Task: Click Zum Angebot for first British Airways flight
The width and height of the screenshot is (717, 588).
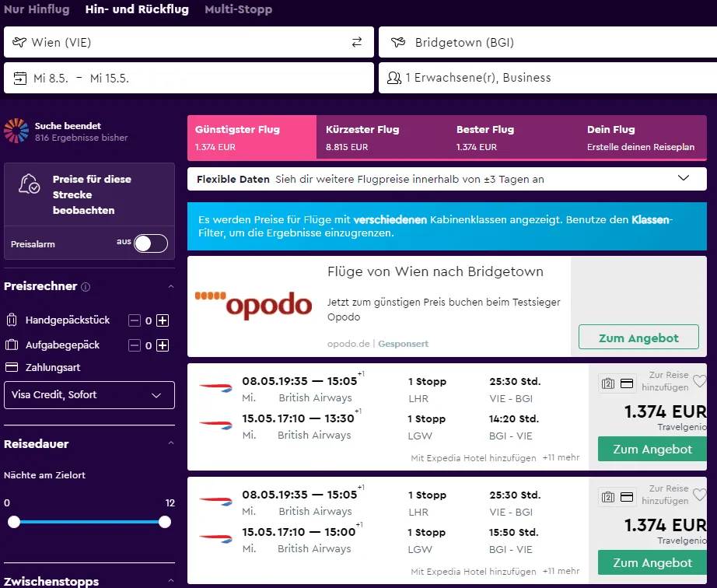Action: coord(652,450)
